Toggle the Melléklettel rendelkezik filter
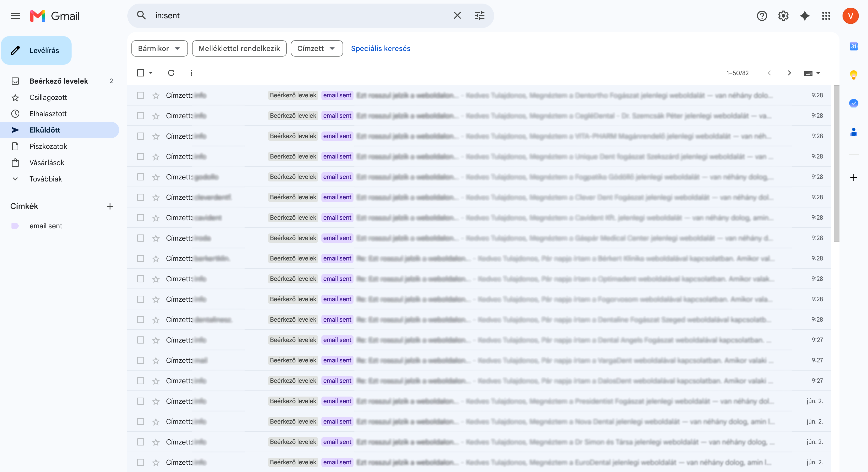The width and height of the screenshot is (868, 472). pos(239,48)
